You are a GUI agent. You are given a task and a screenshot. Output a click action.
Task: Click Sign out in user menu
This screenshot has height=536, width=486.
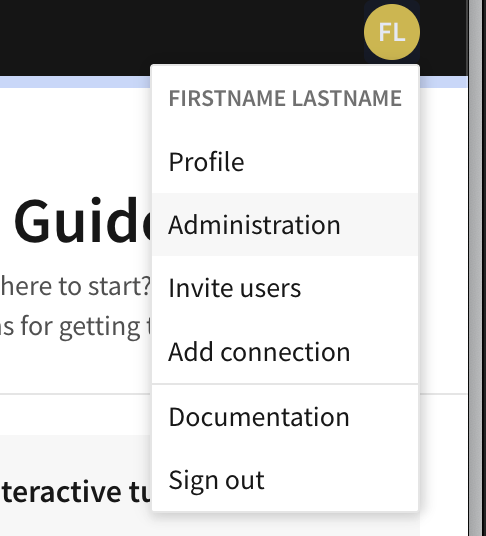[x=285, y=480]
